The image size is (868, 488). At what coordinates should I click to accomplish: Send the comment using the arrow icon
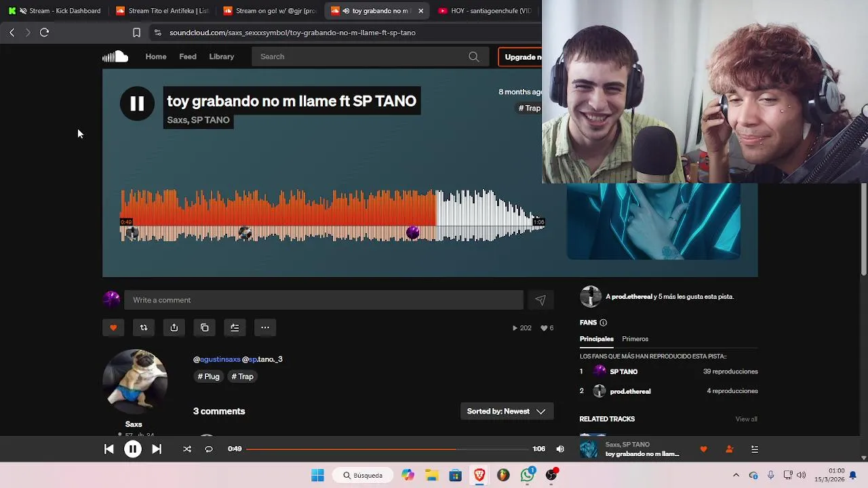point(540,300)
